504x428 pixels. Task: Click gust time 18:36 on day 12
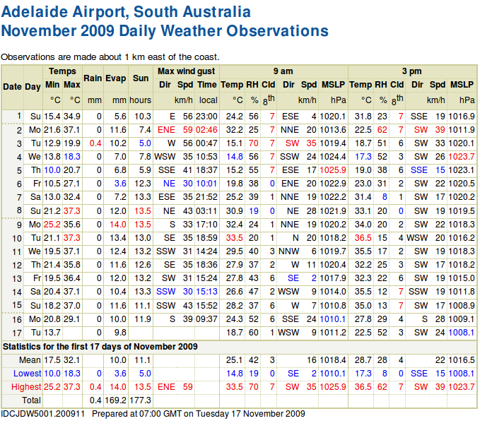(206, 265)
